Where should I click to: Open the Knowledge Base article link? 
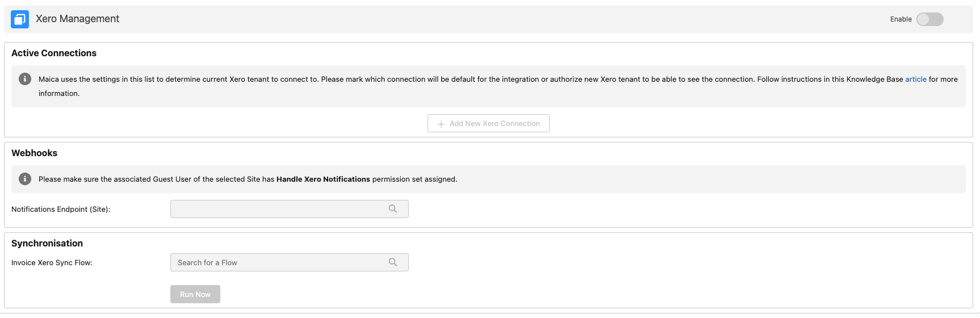(x=915, y=79)
